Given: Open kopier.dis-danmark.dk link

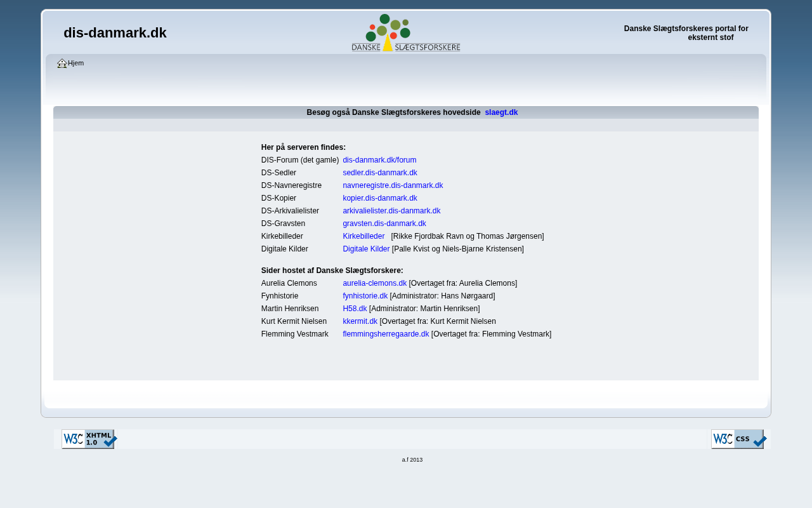Looking at the screenshot, I should pos(380,198).
